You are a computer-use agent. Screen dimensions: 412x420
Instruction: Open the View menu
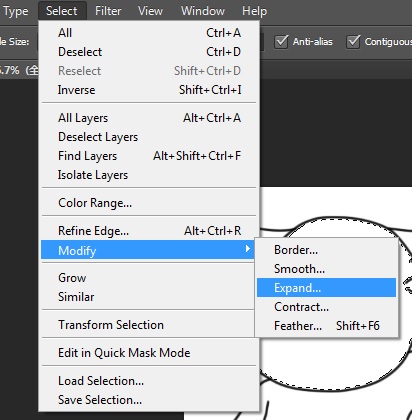150,11
